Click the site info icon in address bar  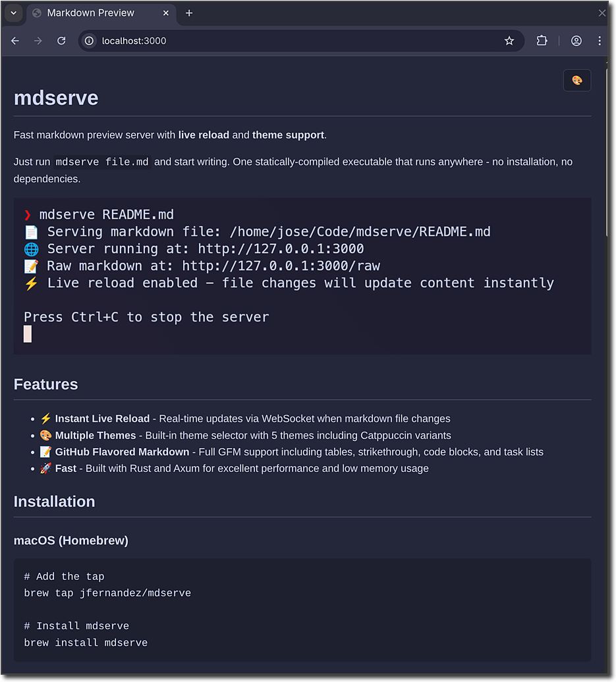tap(88, 40)
